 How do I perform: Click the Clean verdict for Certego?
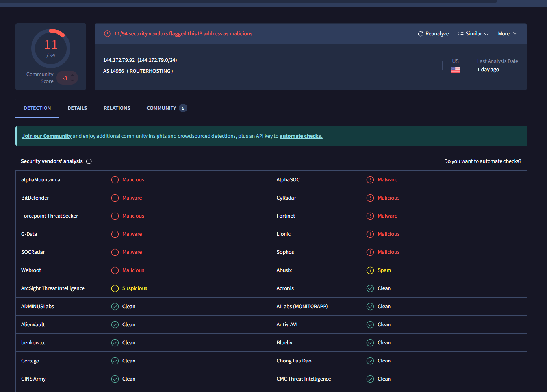129,361
